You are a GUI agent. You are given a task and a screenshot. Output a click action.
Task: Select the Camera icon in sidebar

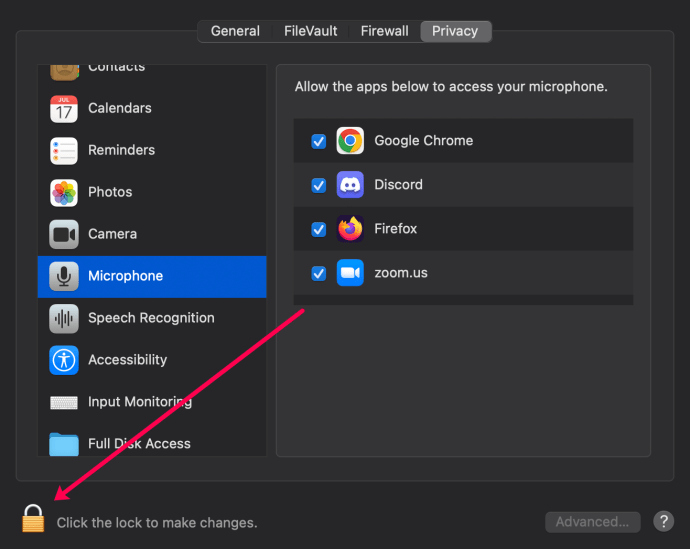(x=64, y=234)
